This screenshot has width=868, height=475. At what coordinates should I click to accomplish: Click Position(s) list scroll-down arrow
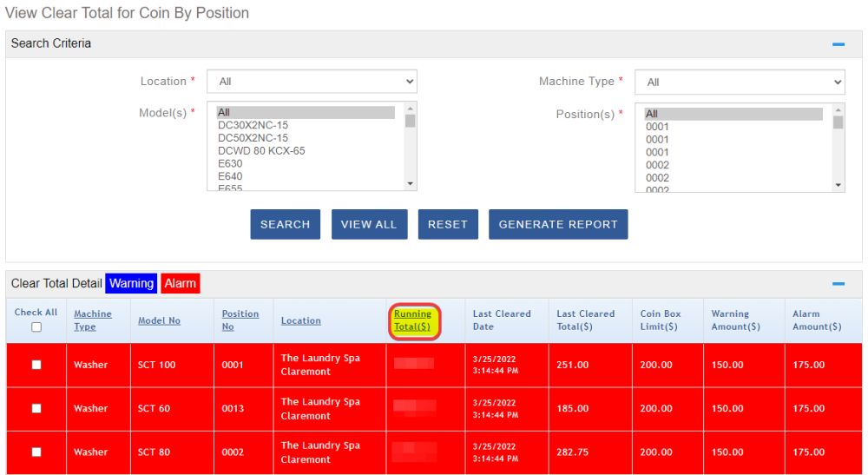(x=838, y=185)
